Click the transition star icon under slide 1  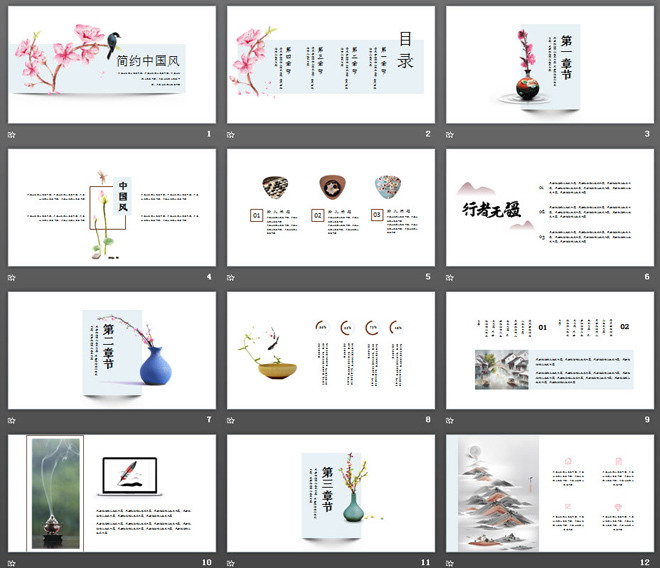point(12,134)
